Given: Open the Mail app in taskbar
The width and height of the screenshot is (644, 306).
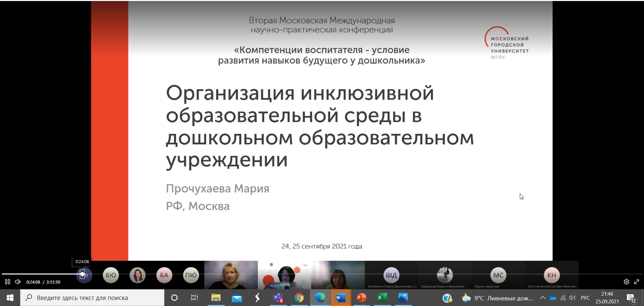Looking at the screenshot, I should coord(237,298).
